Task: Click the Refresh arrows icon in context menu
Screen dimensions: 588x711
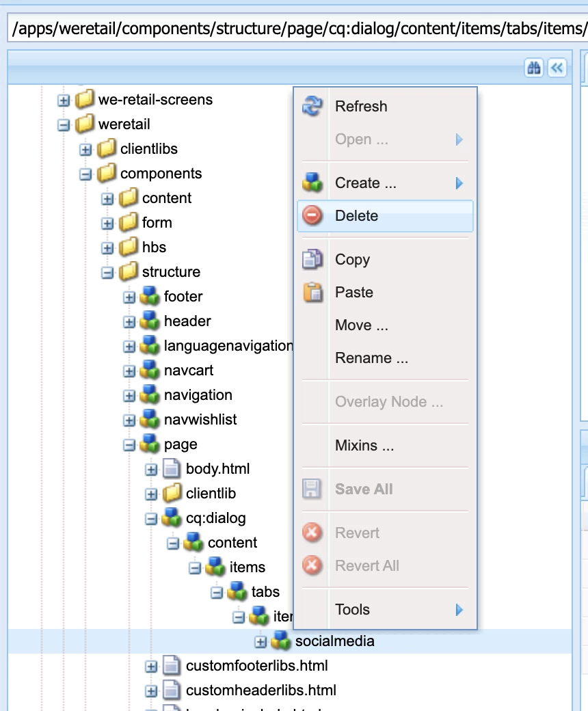Action: point(312,106)
